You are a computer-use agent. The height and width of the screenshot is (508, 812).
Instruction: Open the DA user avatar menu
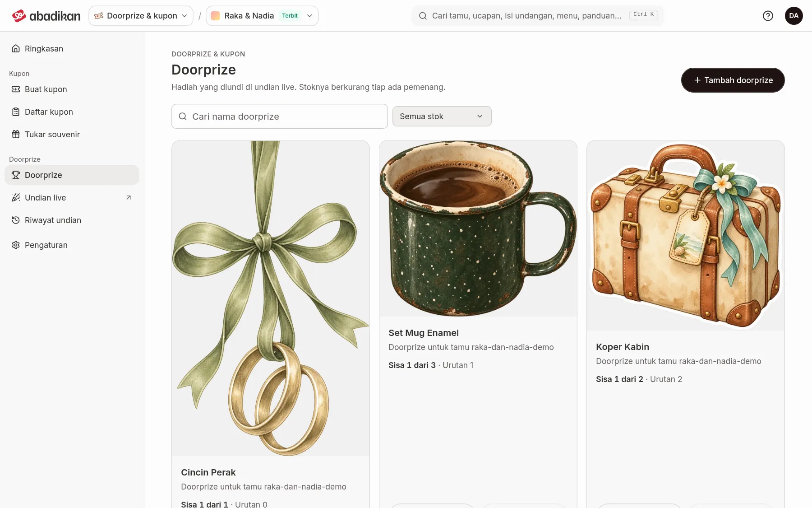tap(794, 16)
